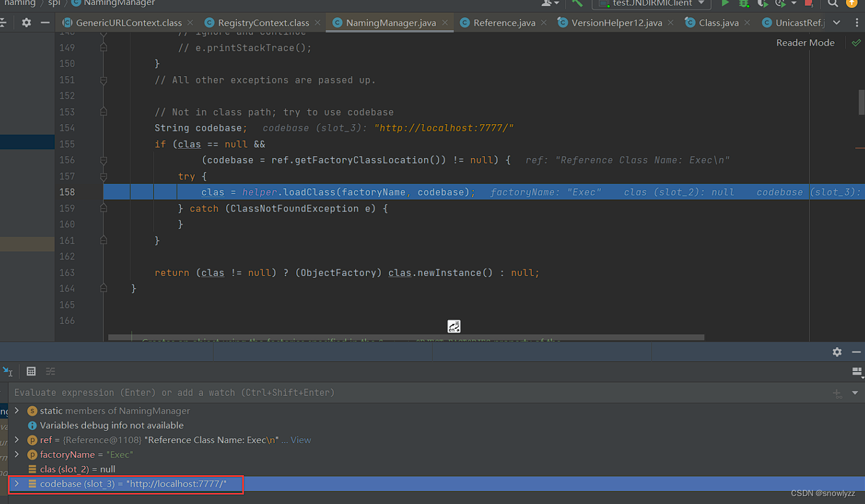Screen dimensions: 865x504
Task: Toggle the variables view options sliders icon
Action: (x=50, y=371)
